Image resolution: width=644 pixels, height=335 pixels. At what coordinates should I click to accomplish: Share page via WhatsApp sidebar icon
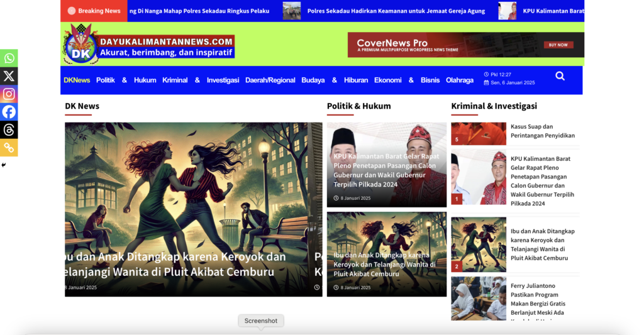(x=9, y=58)
